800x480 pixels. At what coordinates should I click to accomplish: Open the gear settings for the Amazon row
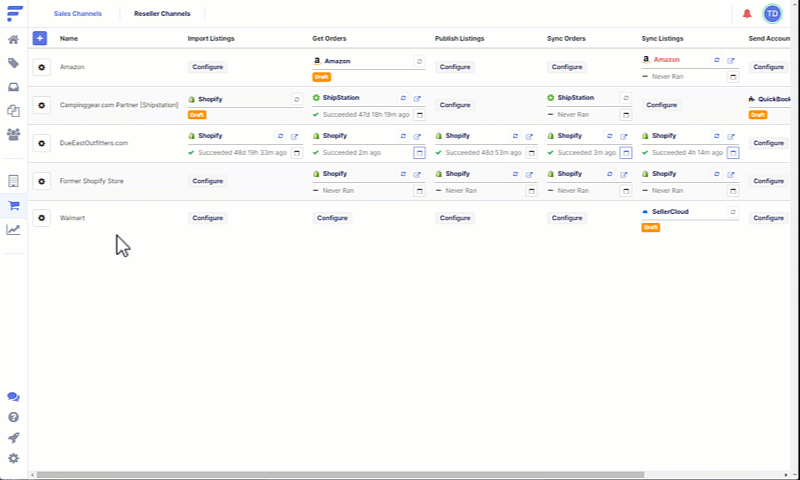click(x=42, y=67)
